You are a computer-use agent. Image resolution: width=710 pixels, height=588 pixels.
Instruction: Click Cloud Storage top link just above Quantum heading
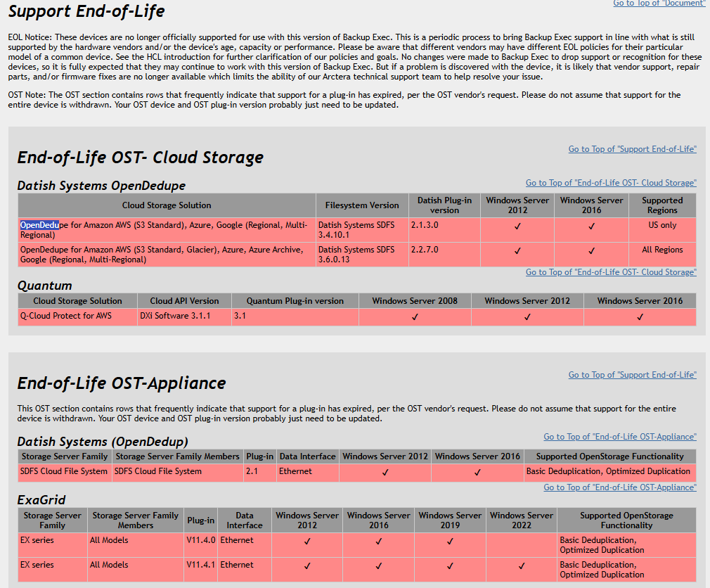tap(611, 272)
